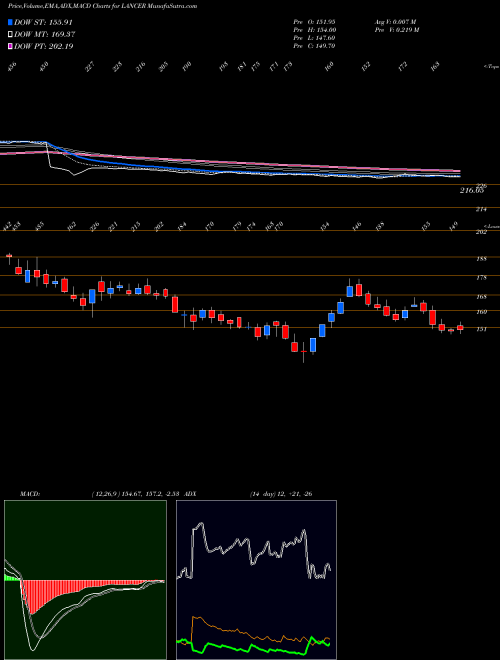Click the 'Pre L: 147.60' value
This screenshot has height=660, width=500.
[314, 38]
